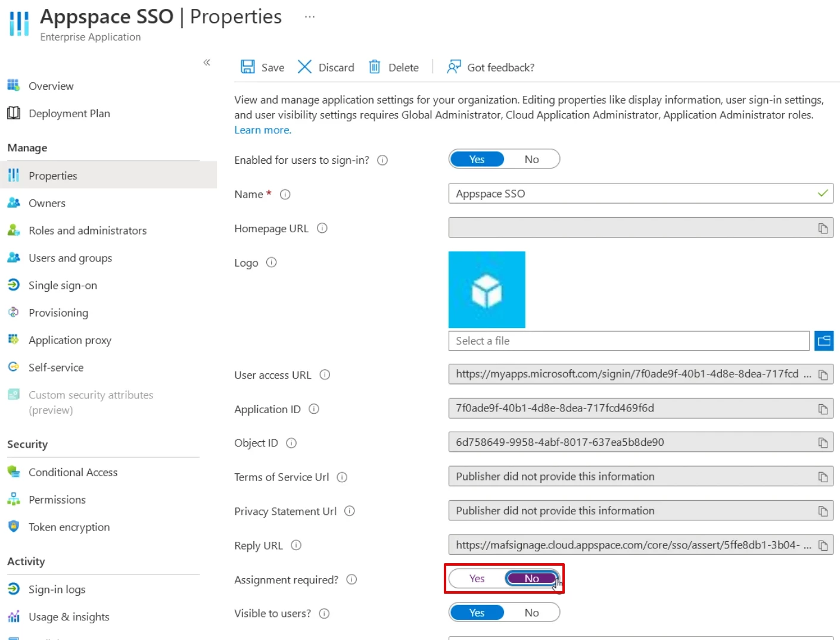Click the Discard button label

pos(336,67)
